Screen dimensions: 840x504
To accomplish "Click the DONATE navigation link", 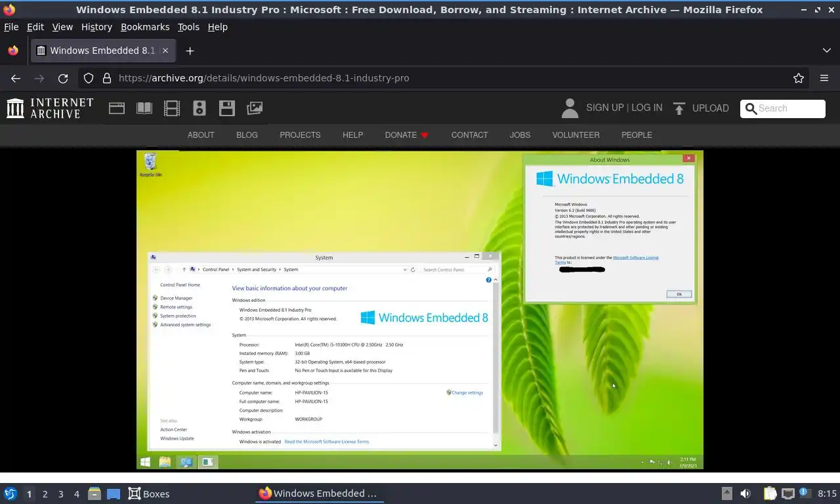I will click(401, 135).
